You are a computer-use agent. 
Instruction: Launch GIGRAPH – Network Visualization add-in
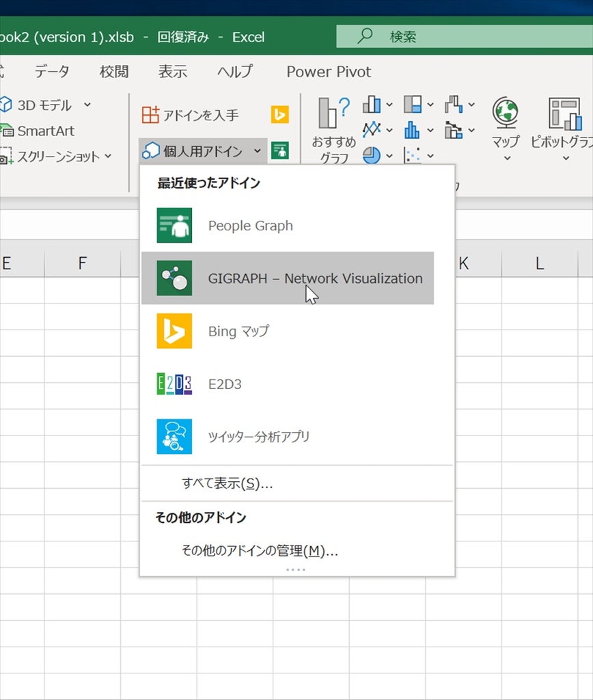coord(288,278)
